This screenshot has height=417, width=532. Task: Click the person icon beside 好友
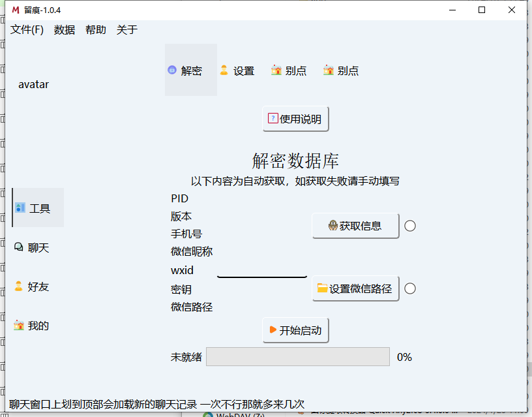pyautogui.click(x=19, y=286)
